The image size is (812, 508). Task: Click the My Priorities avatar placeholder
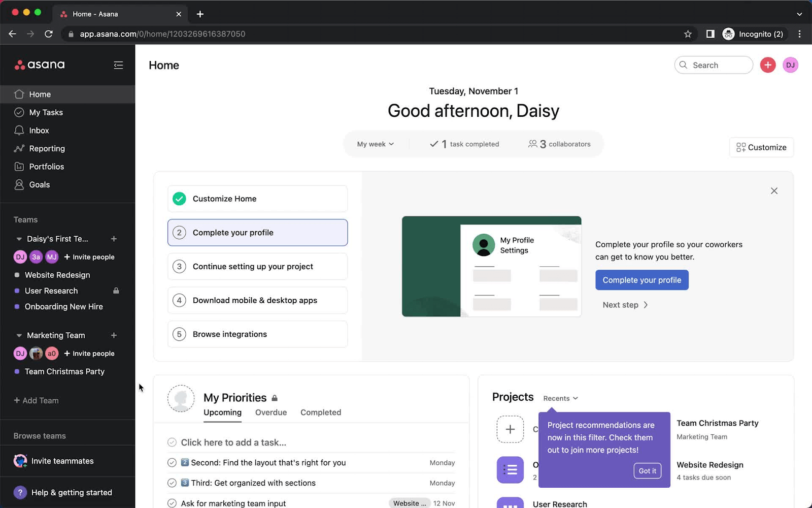coord(181,399)
